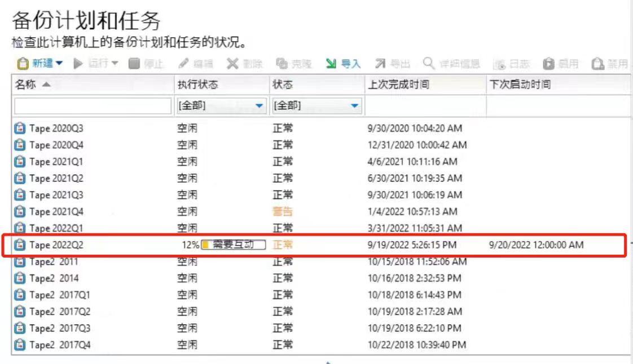Click the Tape2 2017Q2 plan icon

(20, 312)
